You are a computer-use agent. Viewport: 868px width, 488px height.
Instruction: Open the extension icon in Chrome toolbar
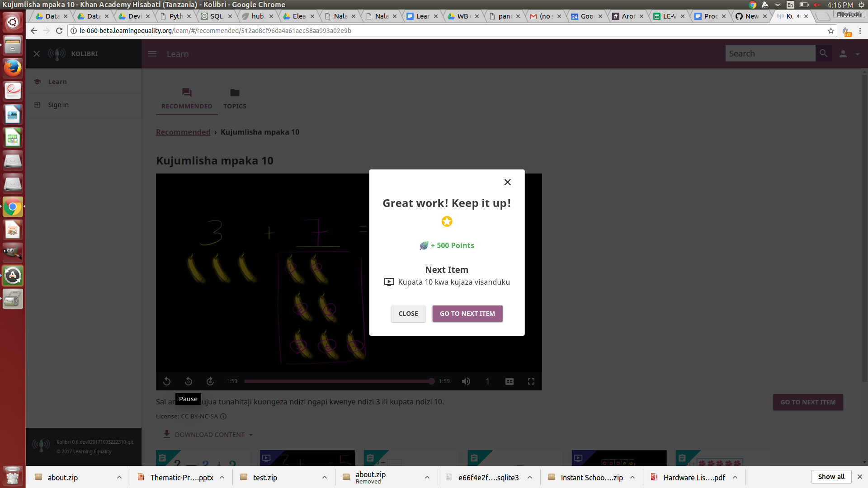click(846, 31)
